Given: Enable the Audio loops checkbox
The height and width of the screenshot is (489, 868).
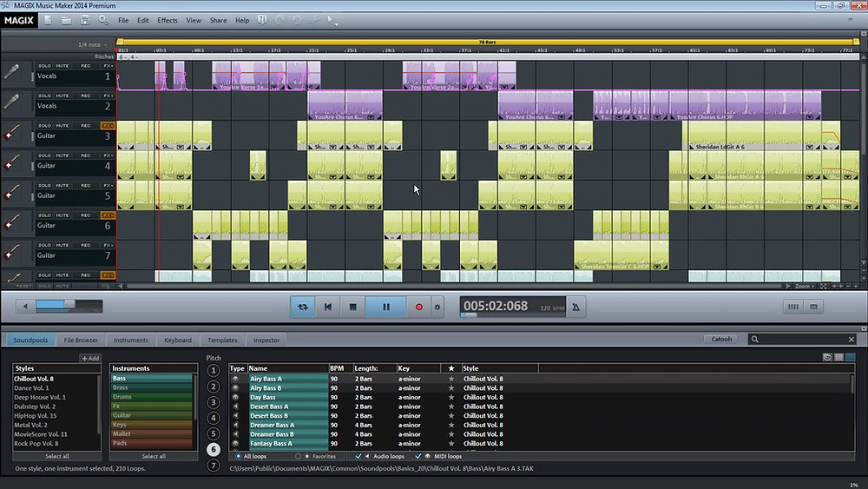Looking at the screenshot, I should pos(358,456).
